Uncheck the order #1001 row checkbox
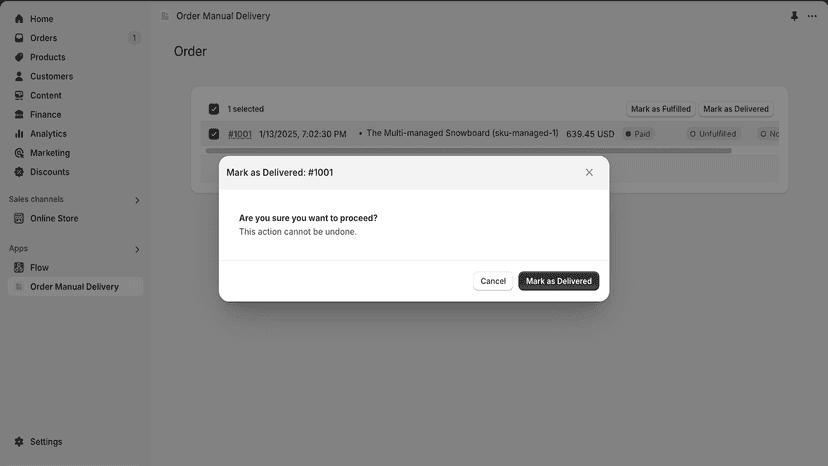Screen dimensions: 828x466 214,134
